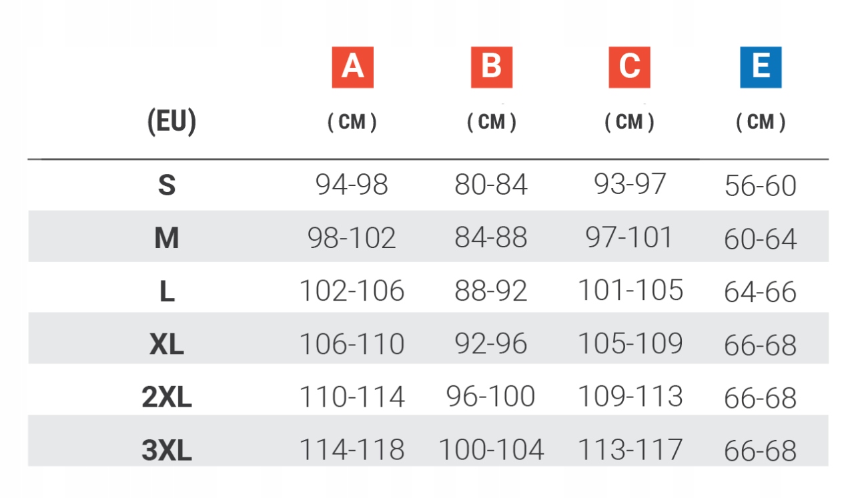
Task: Select the S size row label
Action: 167,185
